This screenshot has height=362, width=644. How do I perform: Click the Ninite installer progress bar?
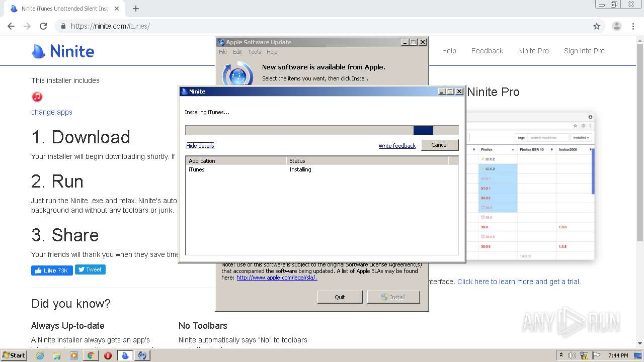click(x=322, y=130)
